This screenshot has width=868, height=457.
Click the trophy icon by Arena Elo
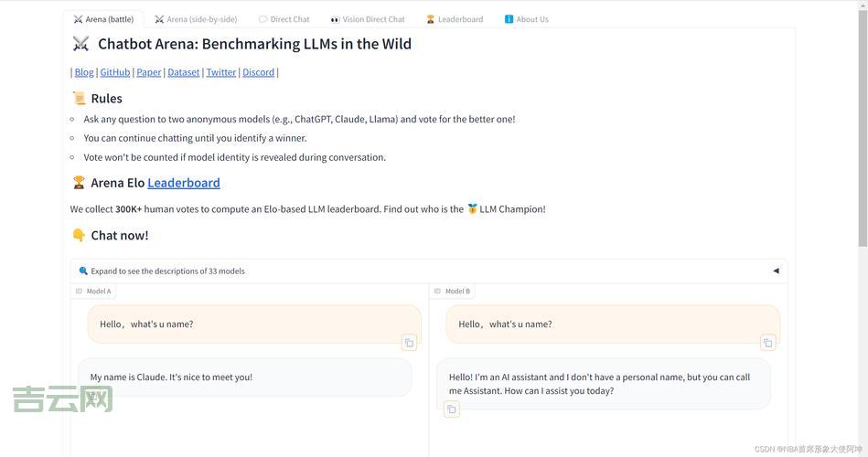(79, 183)
